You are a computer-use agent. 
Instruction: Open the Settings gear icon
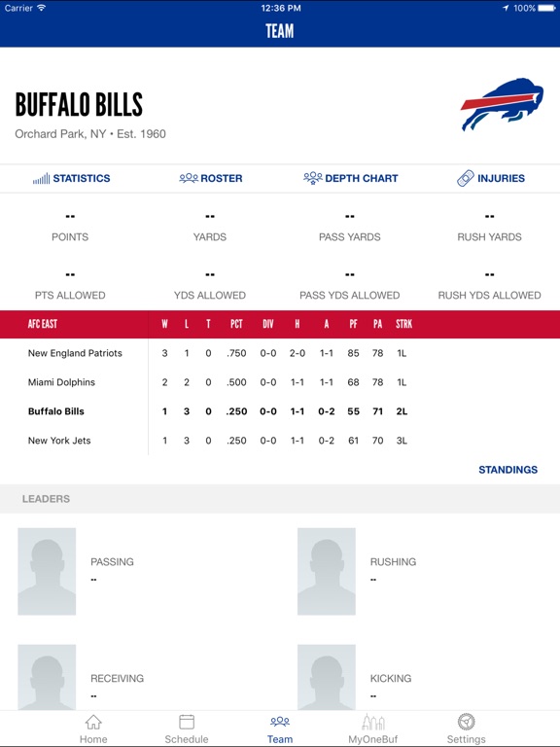coord(467,722)
